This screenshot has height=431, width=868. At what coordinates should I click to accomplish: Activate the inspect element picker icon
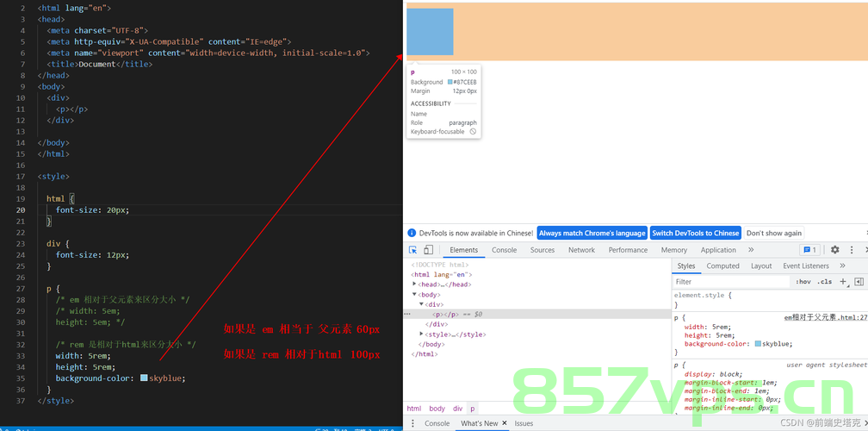point(413,250)
